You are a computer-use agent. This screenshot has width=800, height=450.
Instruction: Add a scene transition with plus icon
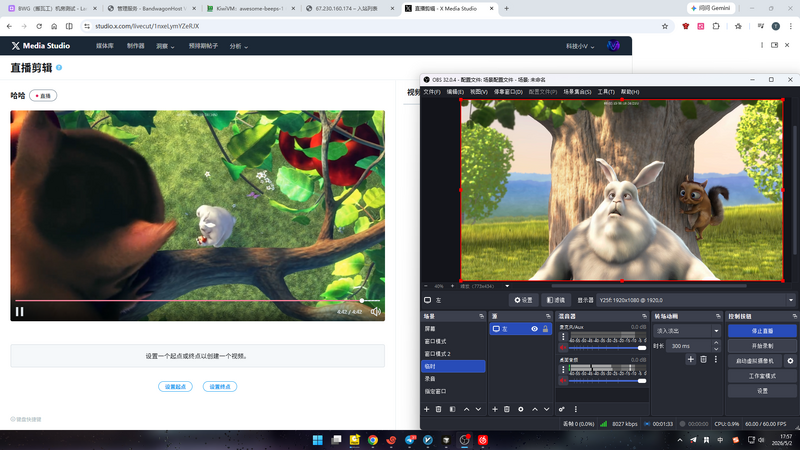point(690,359)
